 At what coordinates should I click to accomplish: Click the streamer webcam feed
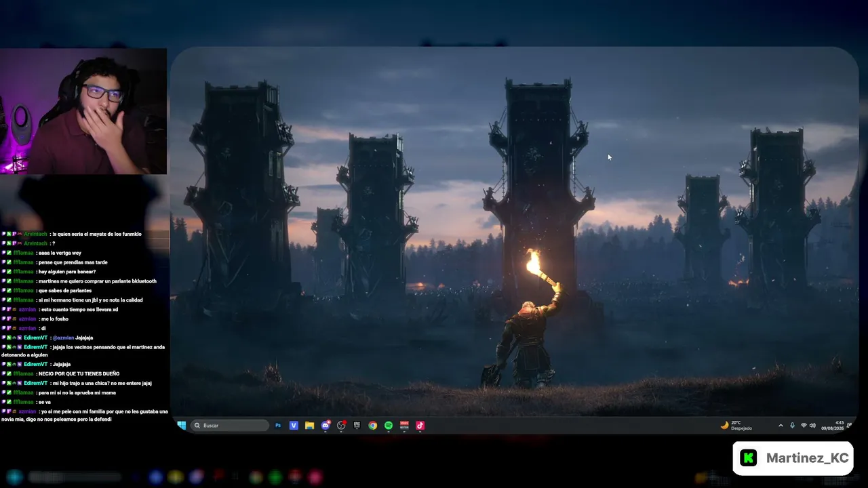point(83,111)
